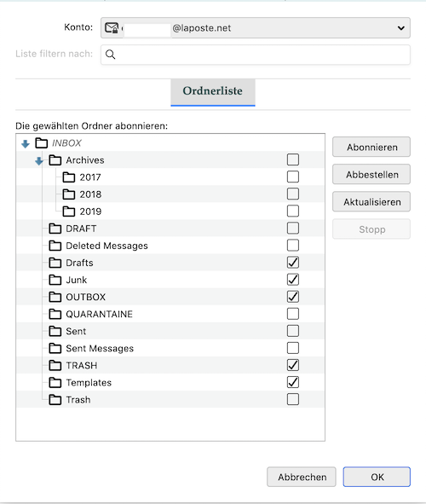Check the Sent Messages checkbox
426x504 pixels.
pyautogui.click(x=293, y=348)
